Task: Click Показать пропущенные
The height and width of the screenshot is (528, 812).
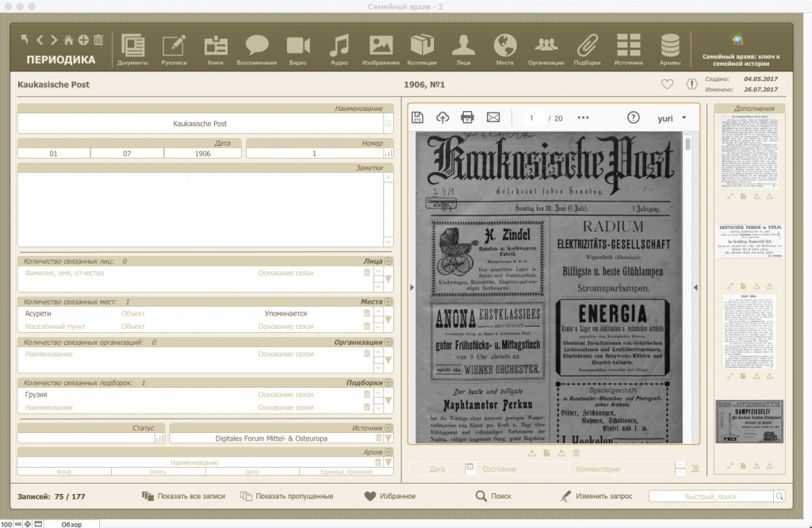Action: [286, 496]
